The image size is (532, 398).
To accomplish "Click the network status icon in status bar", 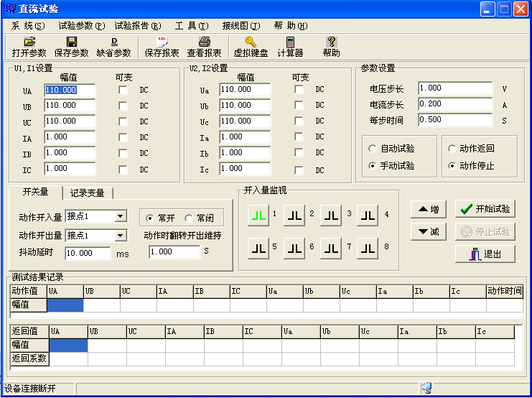I will [427, 388].
